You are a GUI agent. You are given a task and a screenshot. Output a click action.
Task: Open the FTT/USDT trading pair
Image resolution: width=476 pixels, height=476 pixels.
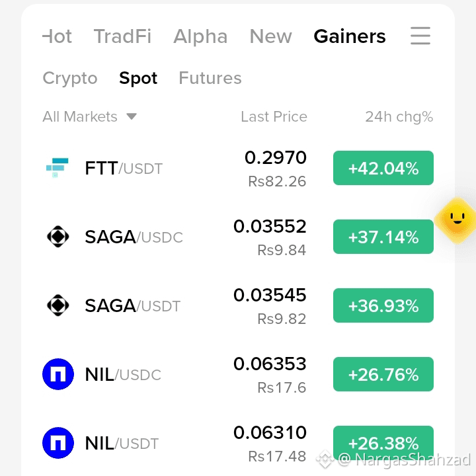(238, 168)
